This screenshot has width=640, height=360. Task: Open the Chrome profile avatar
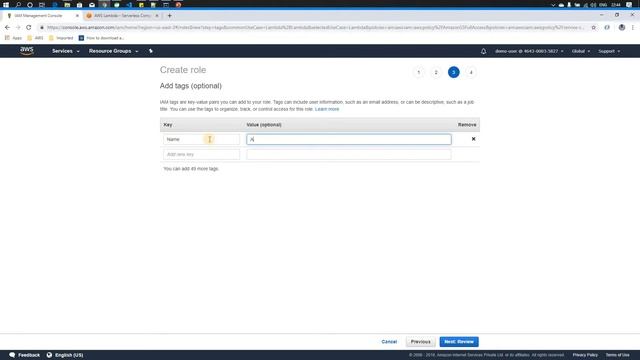pos(622,27)
